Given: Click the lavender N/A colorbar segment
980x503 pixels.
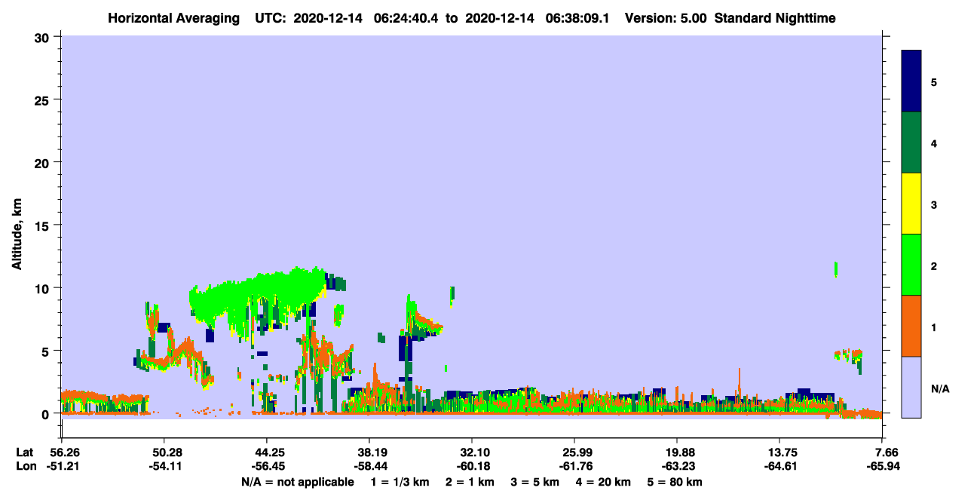Looking at the screenshot, I should (911, 387).
